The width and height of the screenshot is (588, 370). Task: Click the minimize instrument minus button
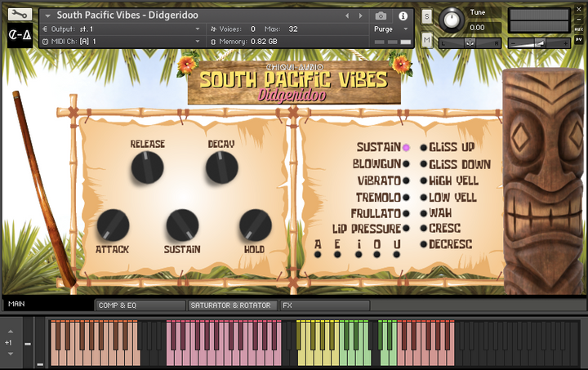click(579, 19)
